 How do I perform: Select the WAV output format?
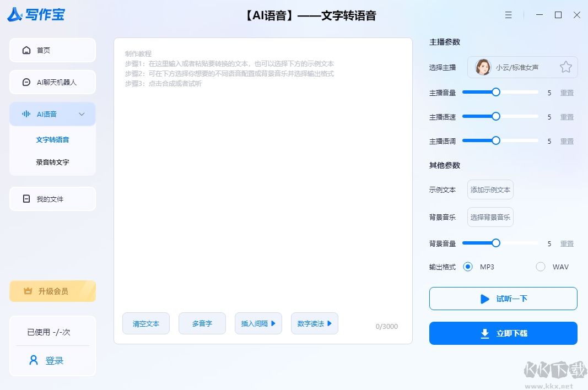pos(541,267)
